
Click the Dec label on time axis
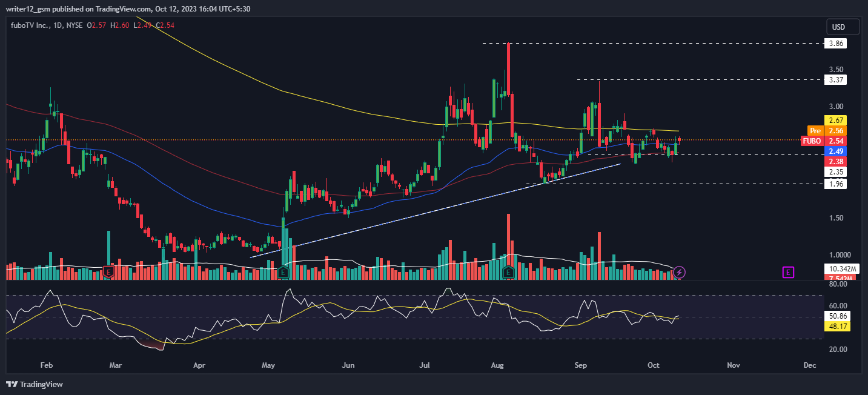(809, 365)
